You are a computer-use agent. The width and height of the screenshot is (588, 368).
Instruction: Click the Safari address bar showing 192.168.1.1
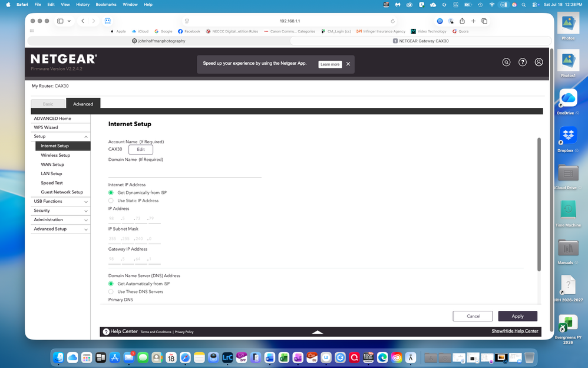pos(289,21)
